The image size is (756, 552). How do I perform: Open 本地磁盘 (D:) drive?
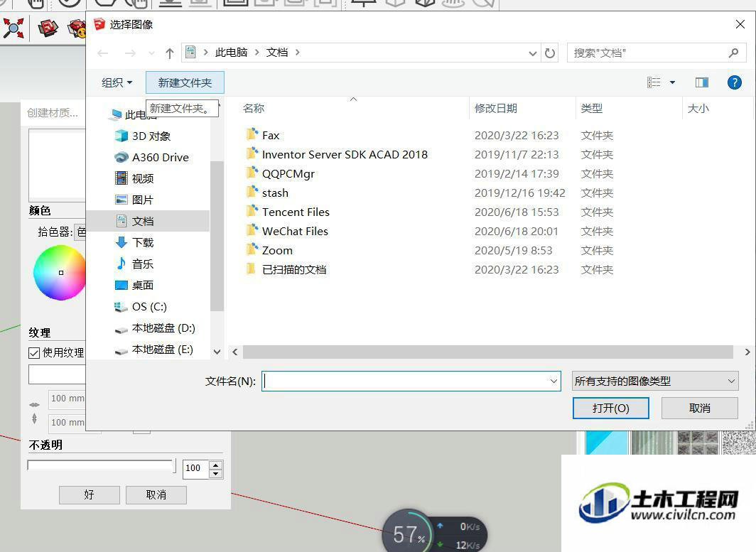pos(154,328)
